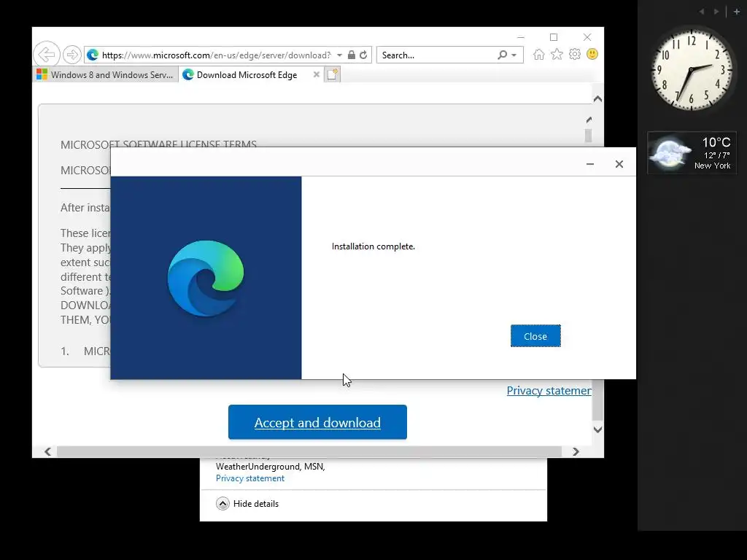Open the Tools gear icon
Screen dimensions: 747x560
(575, 54)
